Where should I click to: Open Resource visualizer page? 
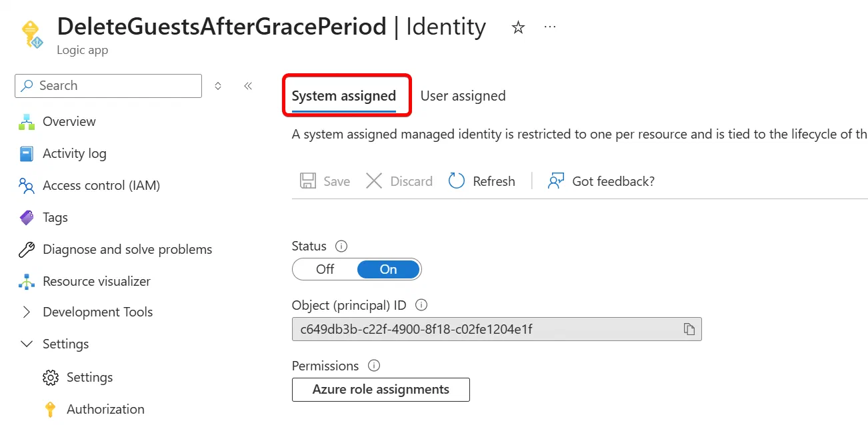[x=97, y=281]
